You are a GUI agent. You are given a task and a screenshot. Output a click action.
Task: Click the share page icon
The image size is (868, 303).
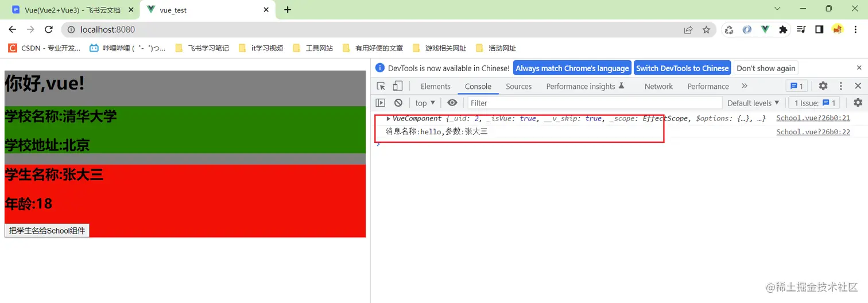688,30
